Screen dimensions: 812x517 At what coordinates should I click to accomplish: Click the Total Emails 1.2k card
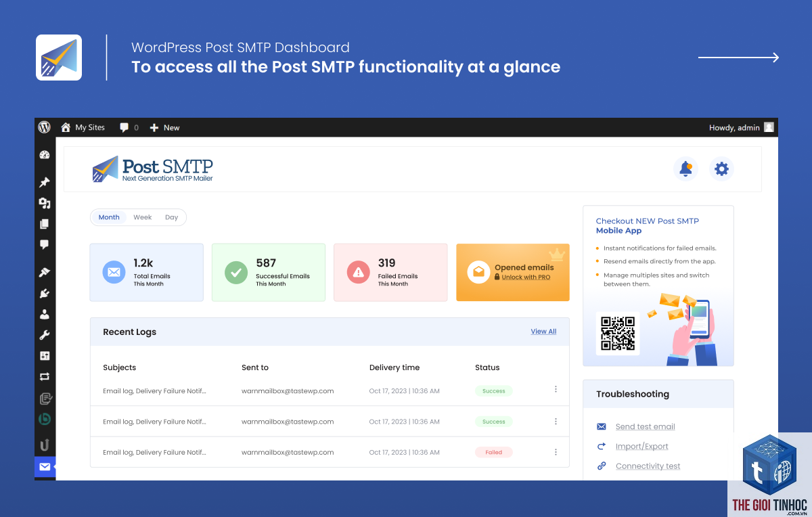point(146,272)
